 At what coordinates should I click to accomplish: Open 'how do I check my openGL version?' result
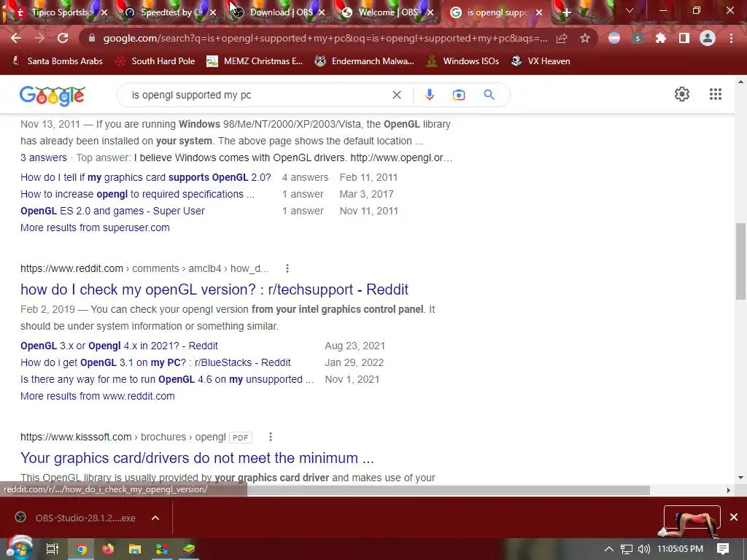click(x=214, y=289)
